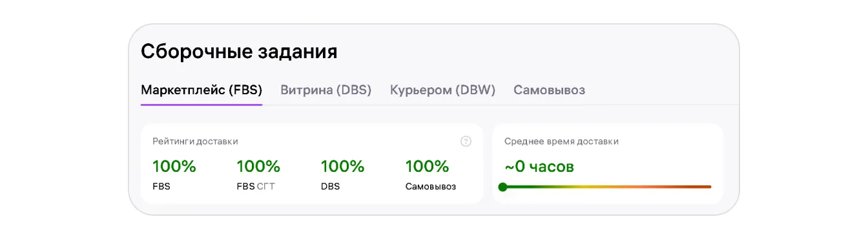This screenshot has width=868, height=239.
Task: Click Самовывоз label under fourth rating
Action: click(431, 187)
